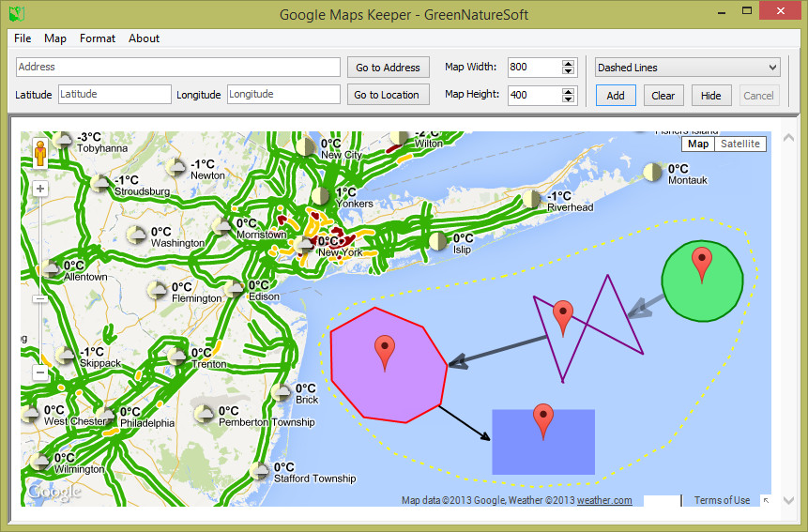808x532 pixels.
Task: Open the Map menu
Action: click(x=55, y=38)
